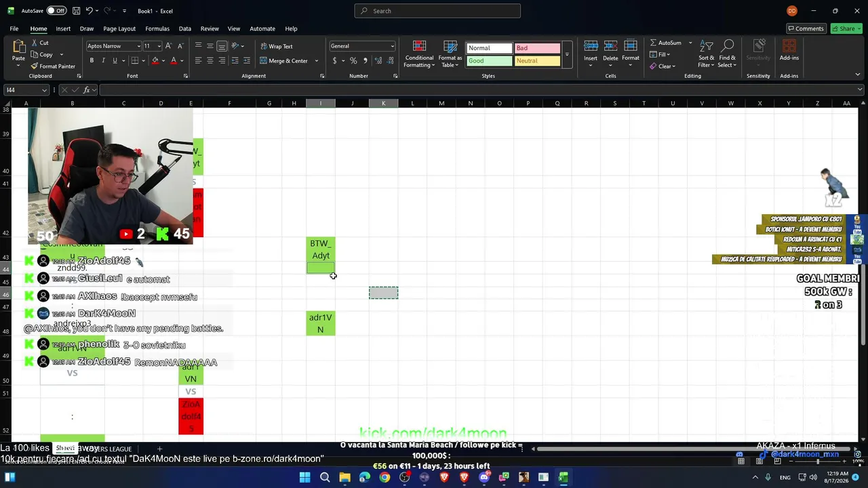Open the Windows Start menu

point(305,477)
